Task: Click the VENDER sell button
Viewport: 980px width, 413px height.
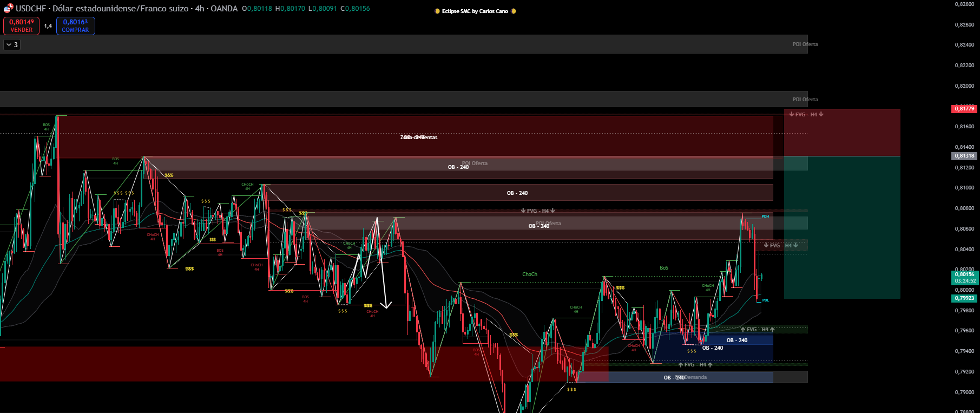Action: [21, 26]
